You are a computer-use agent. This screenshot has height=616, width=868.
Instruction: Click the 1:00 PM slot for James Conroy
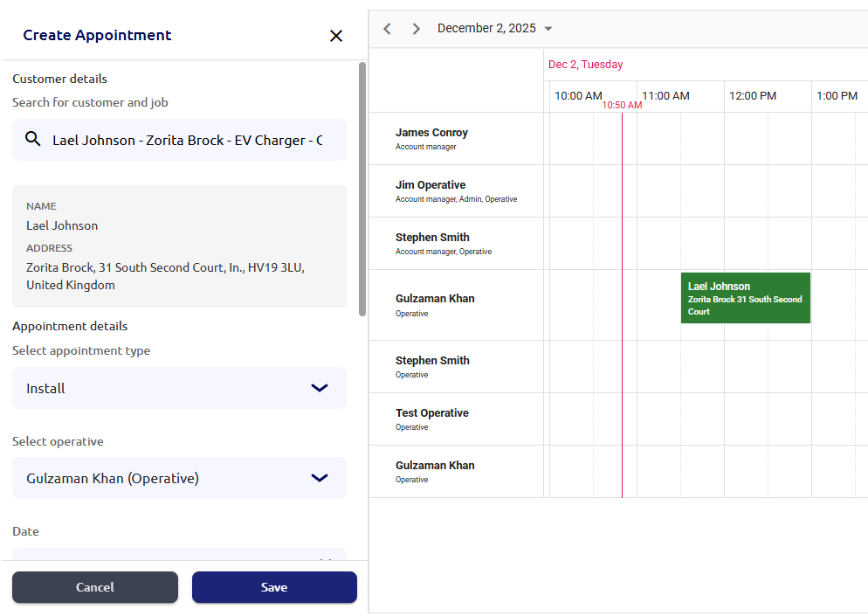(838, 138)
